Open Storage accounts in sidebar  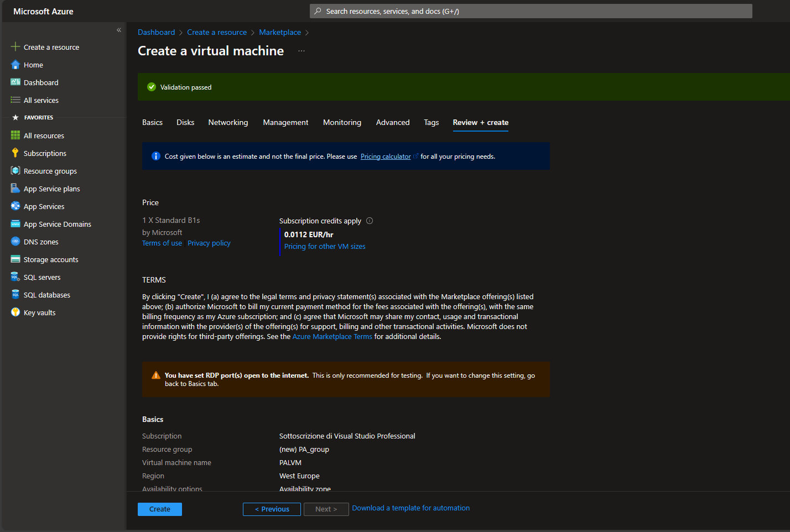click(x=51, y=259)
